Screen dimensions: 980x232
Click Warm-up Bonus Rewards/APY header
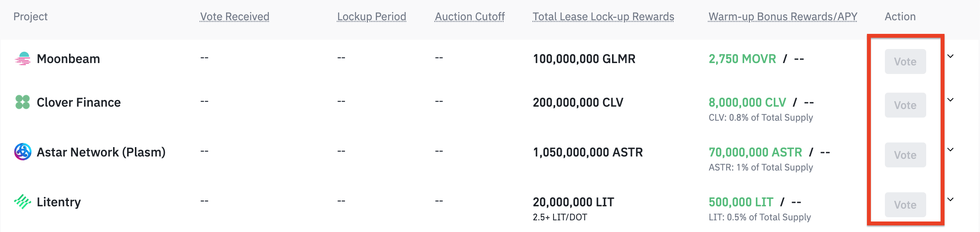tap(783, 17)
